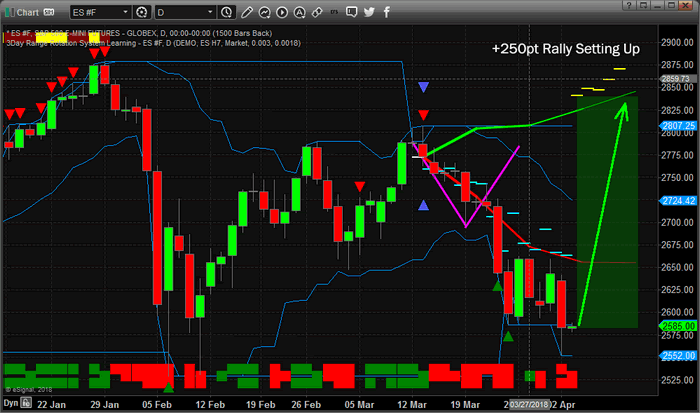The image size is (700, 413).
Task: Toggle the lock icon beside Dyn
Action: point(26,403)
